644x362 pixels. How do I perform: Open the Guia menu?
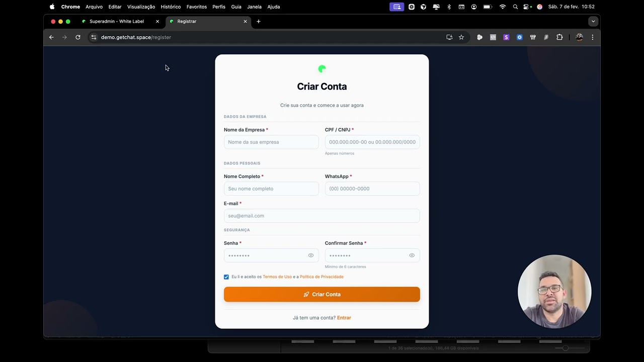236,7
